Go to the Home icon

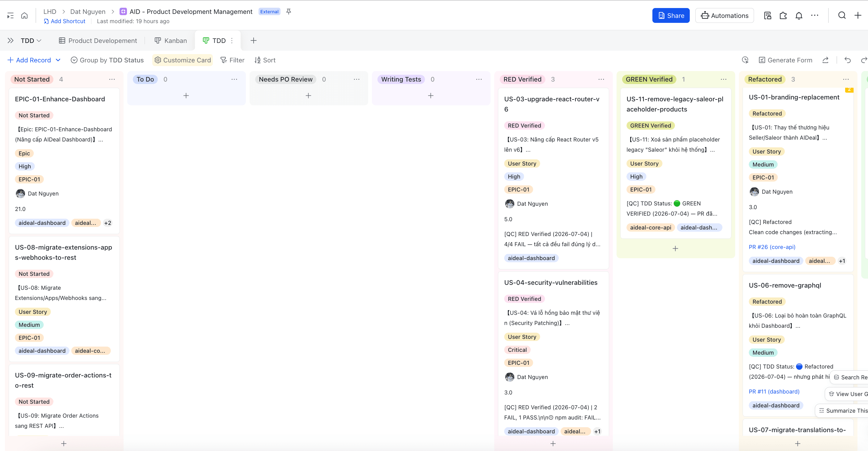(24, 15)
